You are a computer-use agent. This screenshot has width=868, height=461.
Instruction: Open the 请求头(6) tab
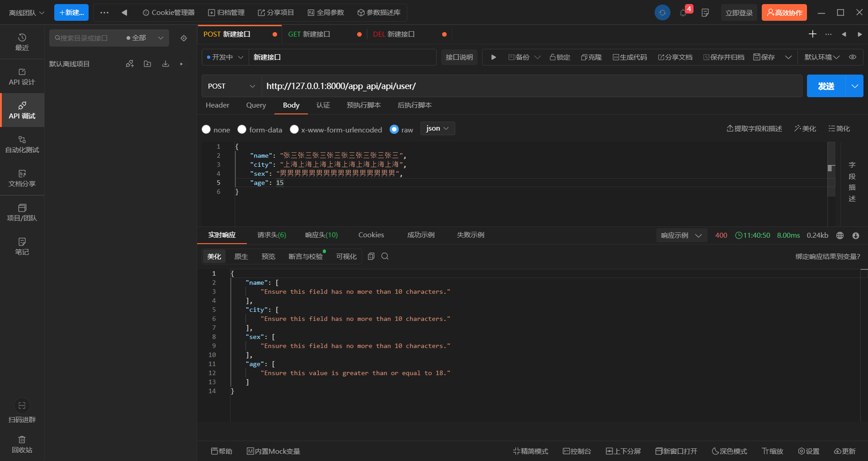pyautogui.click(x=272, y=235)
